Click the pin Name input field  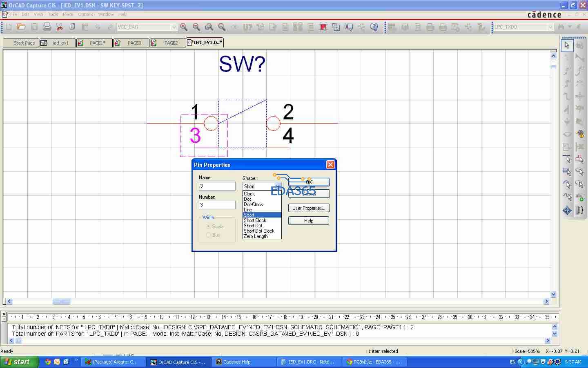coord(217,186)
